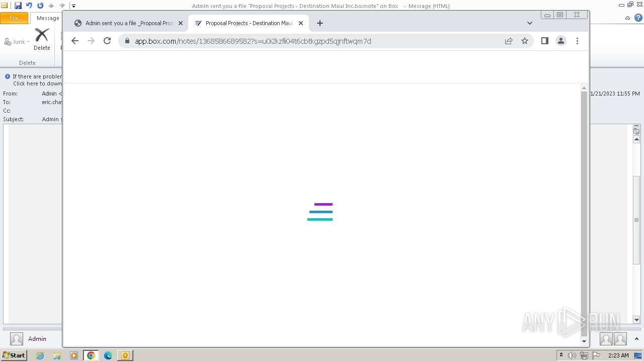Viewport: 644px width, 362px height.
Task: Open the Junk dropdown in Outlook
Action: (17, 42)
